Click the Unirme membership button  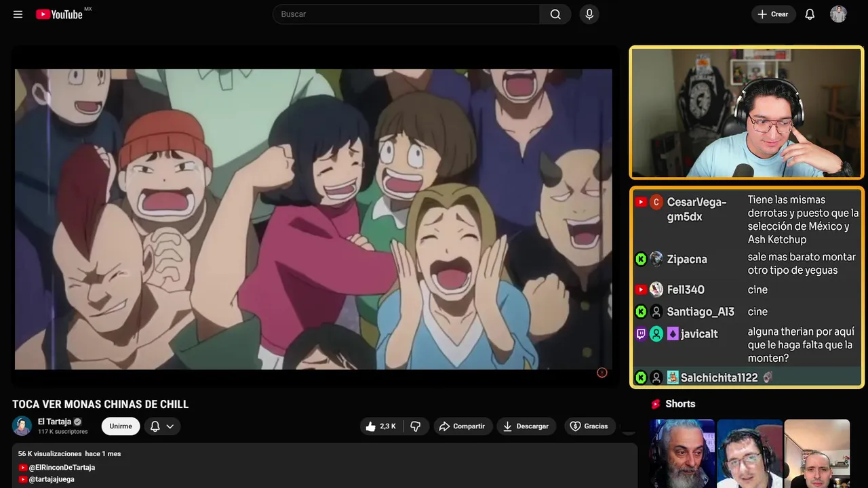coord(121,426)
